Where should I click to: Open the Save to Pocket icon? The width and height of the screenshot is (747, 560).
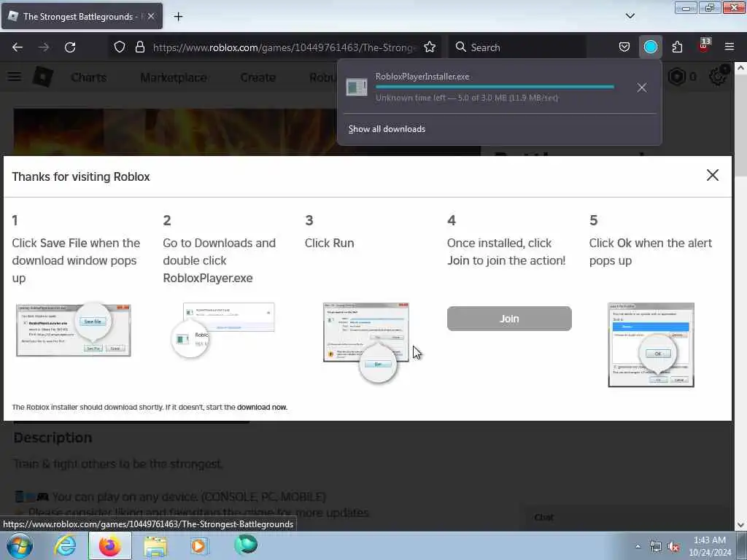point(624,47)
